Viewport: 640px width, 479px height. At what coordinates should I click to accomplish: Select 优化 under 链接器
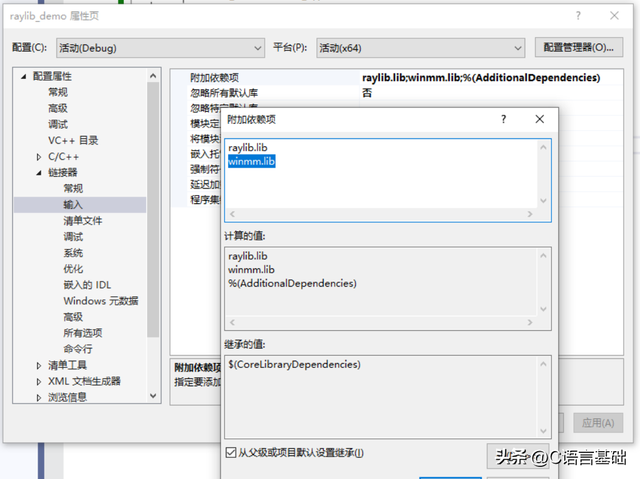click(x=73, y=269)
